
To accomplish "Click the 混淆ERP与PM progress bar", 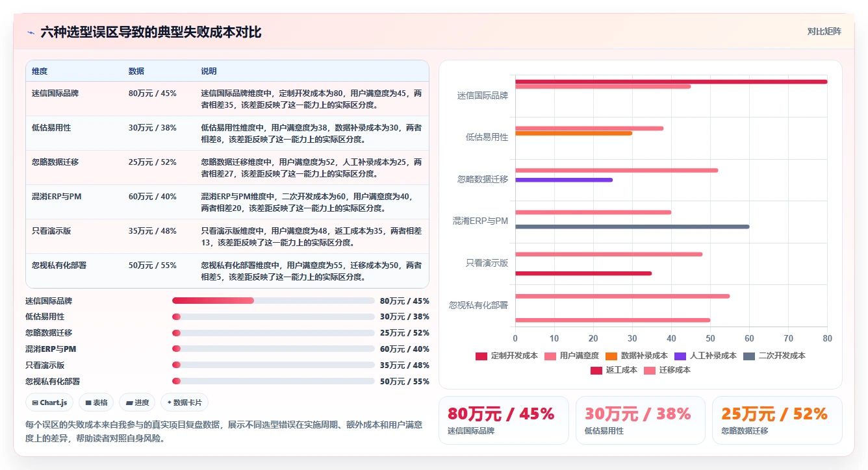I will [274, 349].
